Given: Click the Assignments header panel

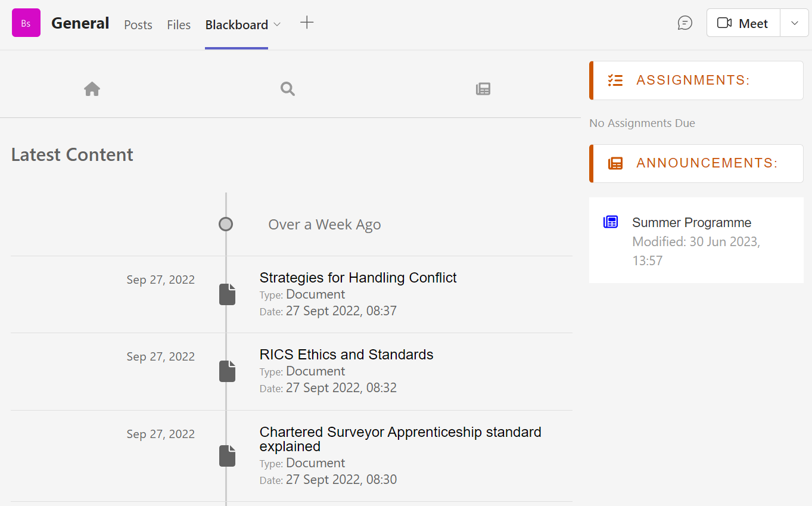Looking at the screenshot, I should [696, 80].
